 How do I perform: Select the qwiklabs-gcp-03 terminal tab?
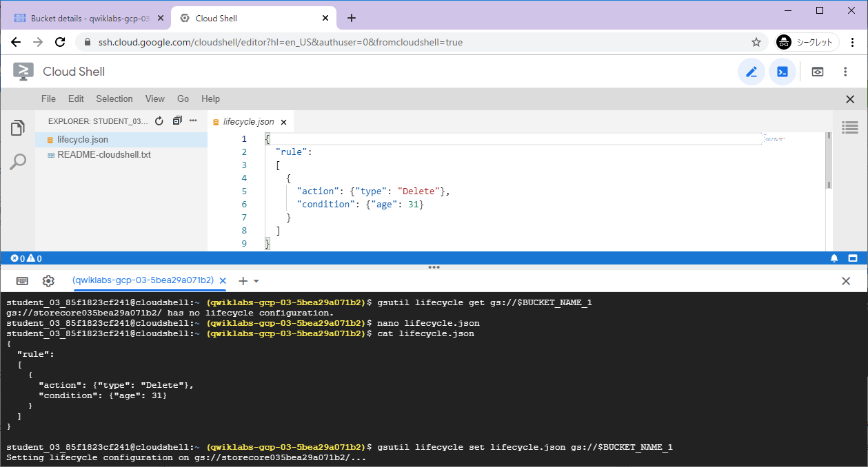point(143,280)
